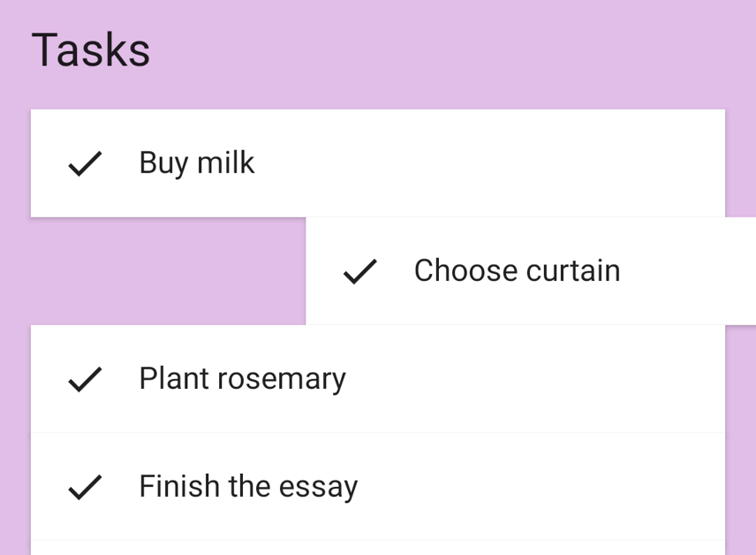756x555 pixels.
Task: Open the Finish the essay label
Action: (248, 487)
